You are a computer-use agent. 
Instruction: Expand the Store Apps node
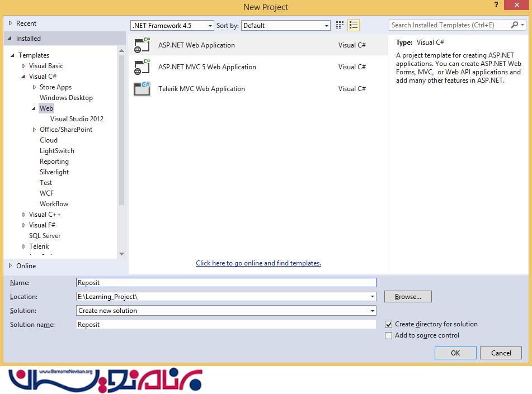pos(35,87)
